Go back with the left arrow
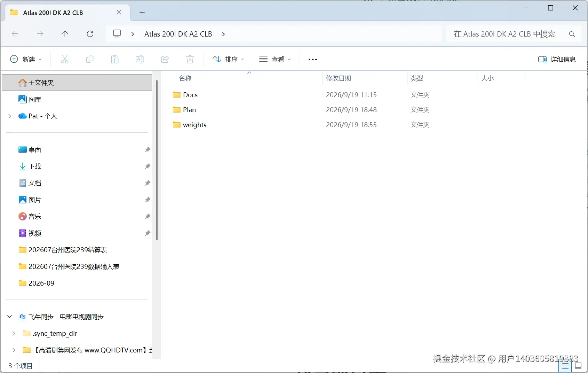 click(15, 34)
